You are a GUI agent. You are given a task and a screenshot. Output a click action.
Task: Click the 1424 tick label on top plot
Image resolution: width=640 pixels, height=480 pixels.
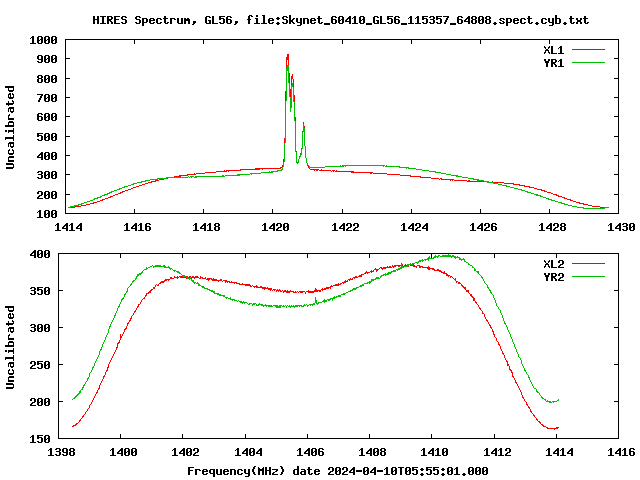tap(414, 227)
